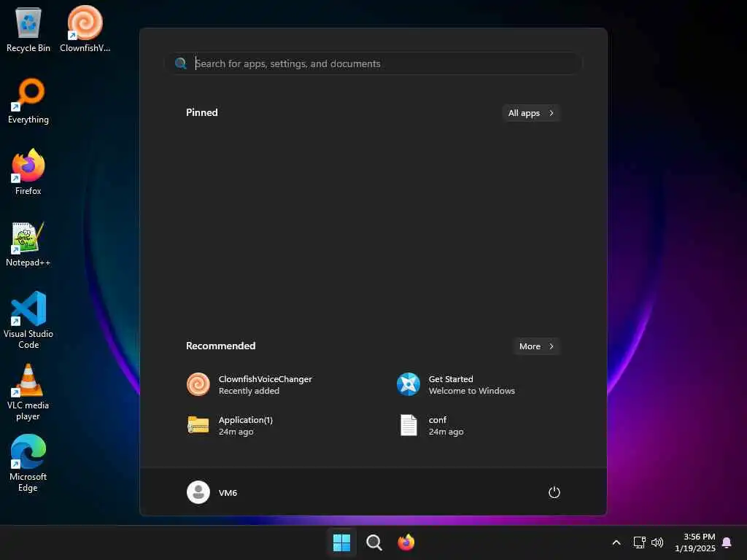
Task: Open notification bell in taskbar
Action: pos(727,542)
